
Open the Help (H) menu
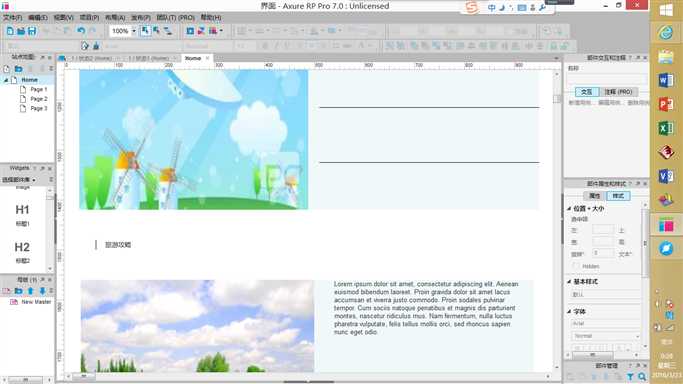pyautogui.click(x=211, y=17)
